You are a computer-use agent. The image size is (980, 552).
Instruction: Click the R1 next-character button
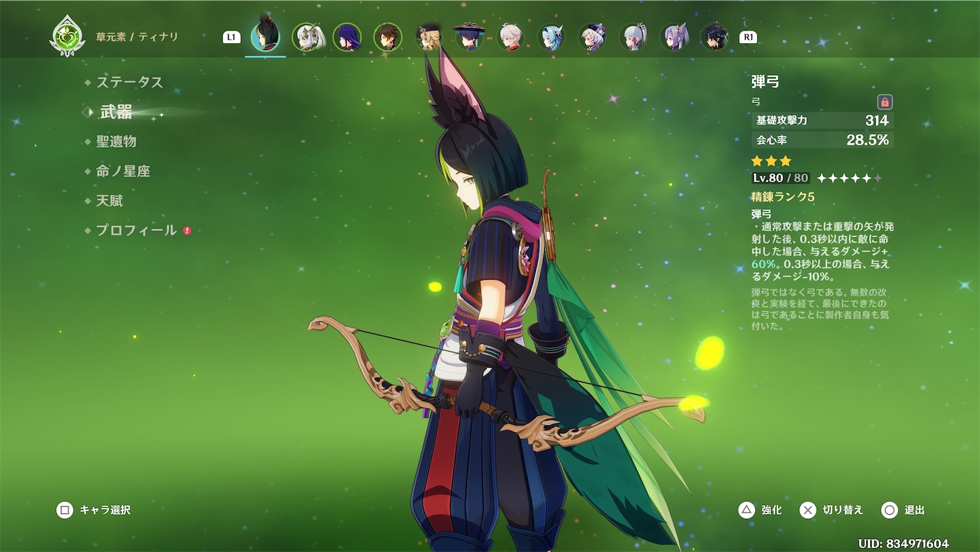point(748,37)
